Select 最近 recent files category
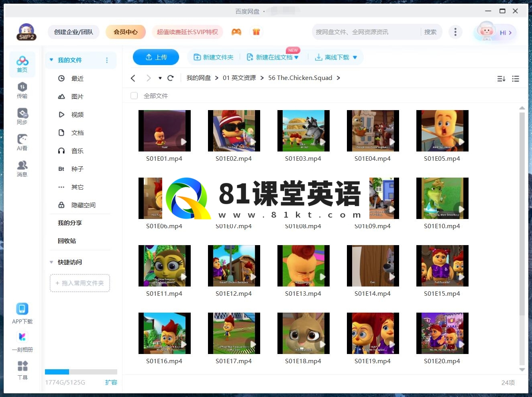The height and width of the screenshot is (397, 532). (77, 78)
